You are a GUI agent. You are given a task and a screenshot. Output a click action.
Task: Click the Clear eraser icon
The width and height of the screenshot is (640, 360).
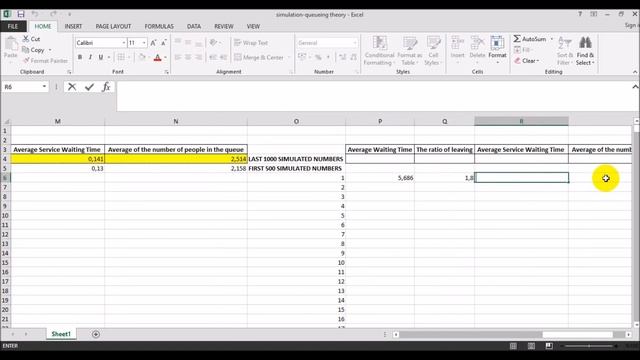pos(517,60)
